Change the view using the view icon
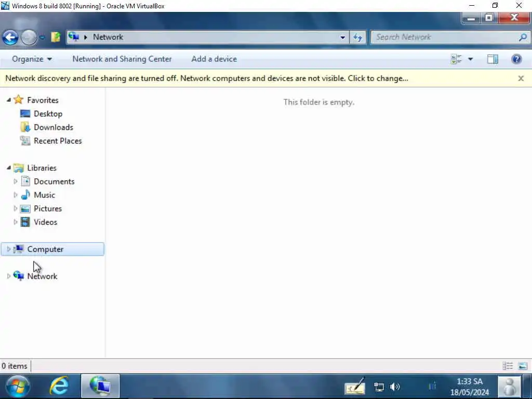Viewport: 532px width, 399px height. tap(456, 59)
